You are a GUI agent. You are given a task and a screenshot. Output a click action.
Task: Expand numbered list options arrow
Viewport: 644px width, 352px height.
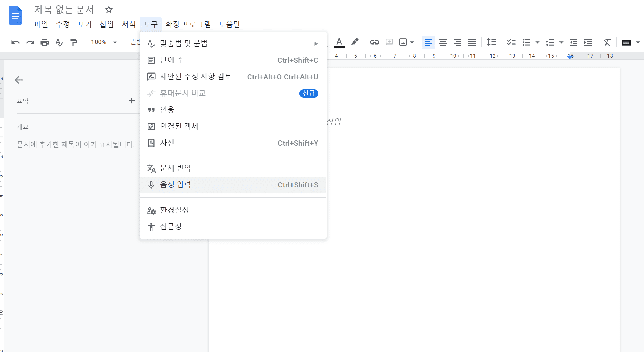561,42
